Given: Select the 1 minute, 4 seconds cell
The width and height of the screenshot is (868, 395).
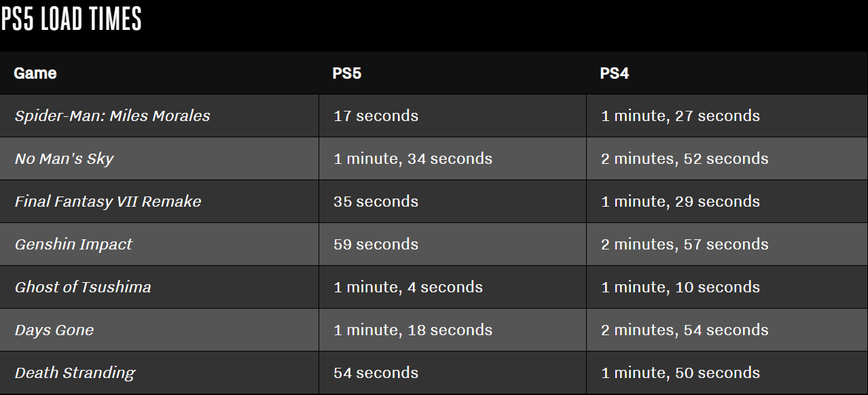Looking at the screenshot, I should pos(408,287).
